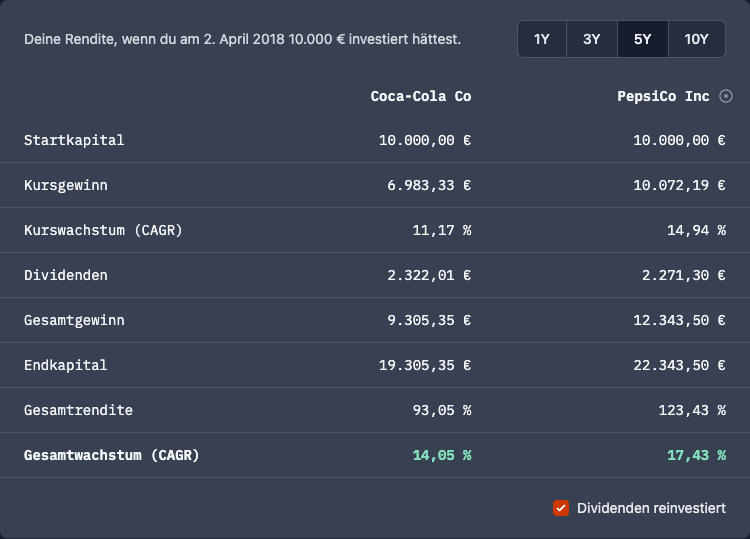Select the Startkapital row label

click(74, 140)
